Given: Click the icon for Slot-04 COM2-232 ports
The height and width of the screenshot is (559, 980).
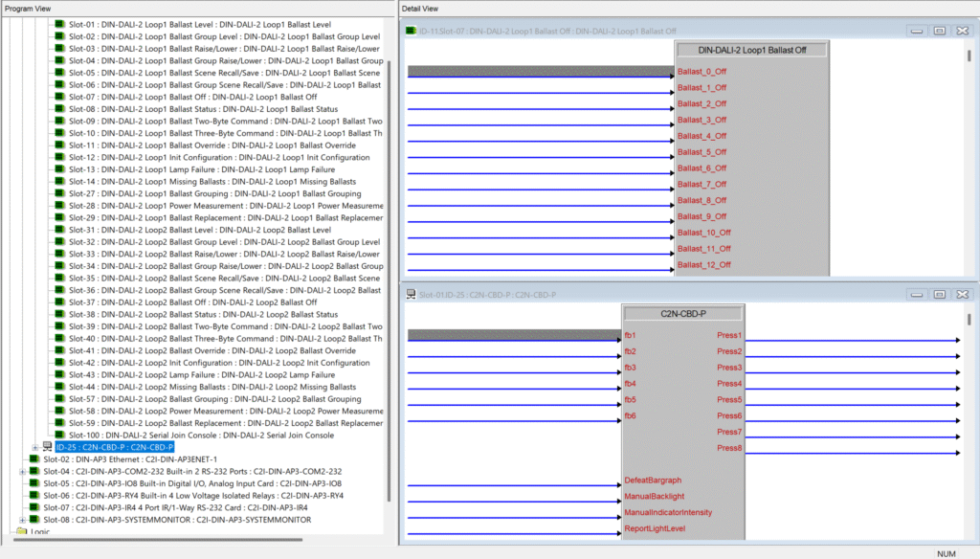Looking at the screenshot, I should [x=34, y=472].
